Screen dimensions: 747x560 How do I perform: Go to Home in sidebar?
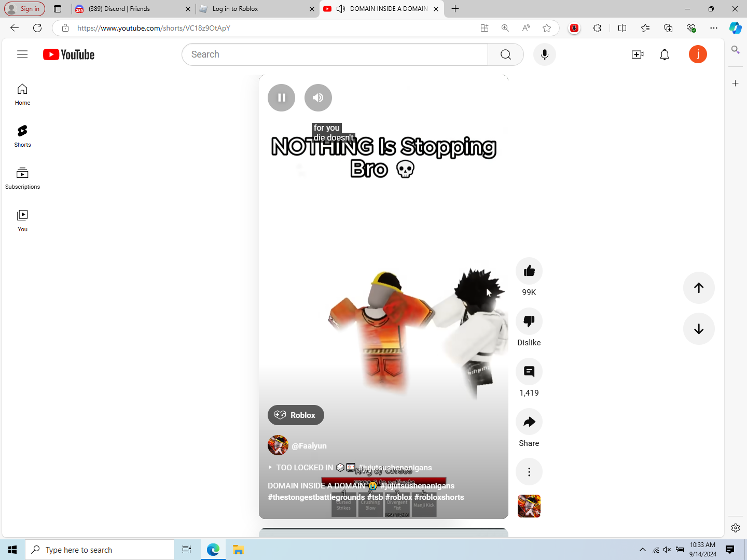[x=22, y=95]
